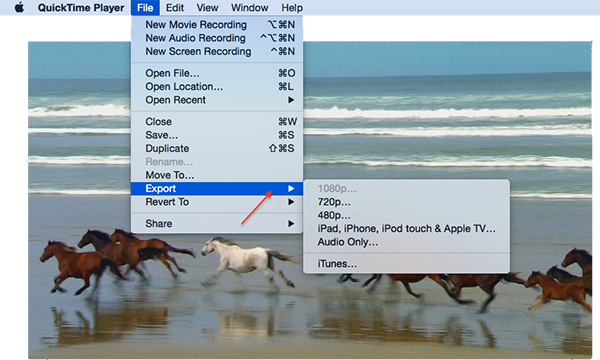Choose Duplicate in the File menu
The image size is (600, 360).
point(217,148)
